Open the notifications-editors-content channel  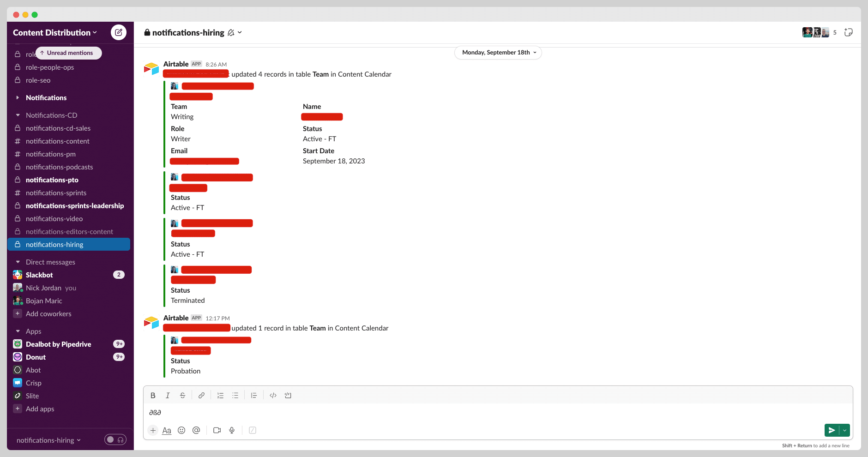coord(69,232)
